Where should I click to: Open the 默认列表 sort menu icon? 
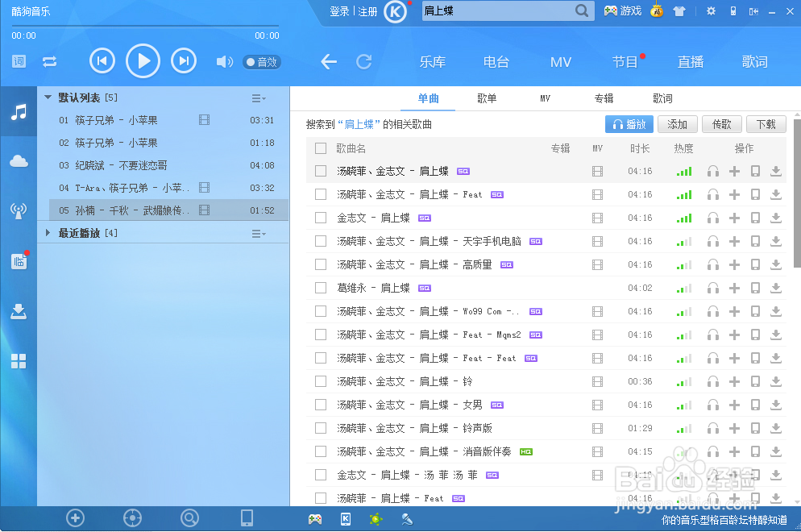point(258,97)
